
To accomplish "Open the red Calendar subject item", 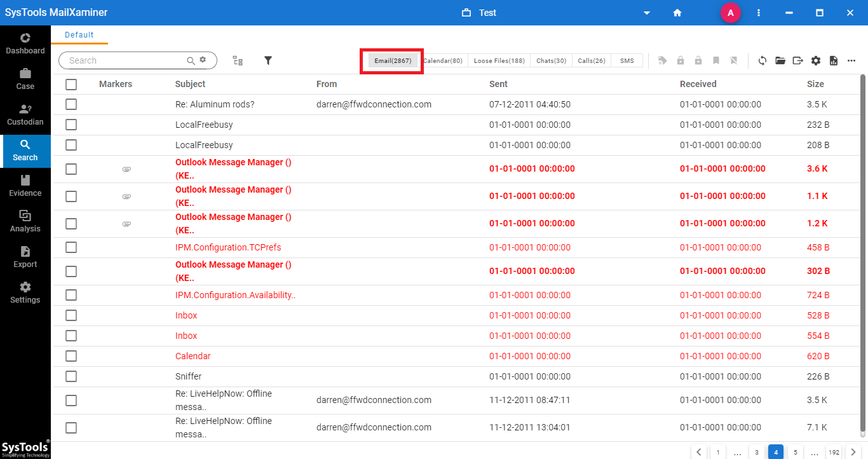I will (x=193, y=356).
